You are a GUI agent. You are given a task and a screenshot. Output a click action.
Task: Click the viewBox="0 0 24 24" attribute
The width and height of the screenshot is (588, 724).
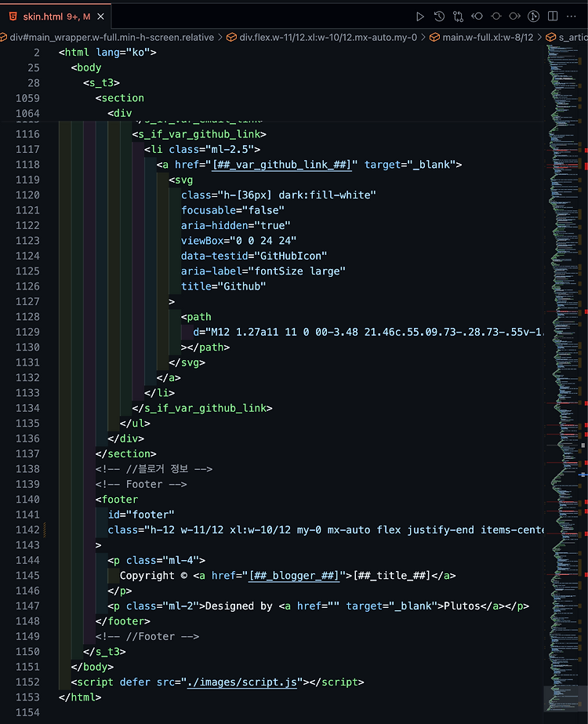pyautogui.click(x=238, y=241)
